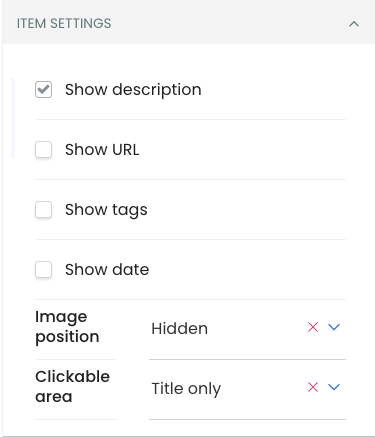Viewport: 375px width, 437px height.
Task: Click the 'Show date' label text
Action: coord(107,269)
